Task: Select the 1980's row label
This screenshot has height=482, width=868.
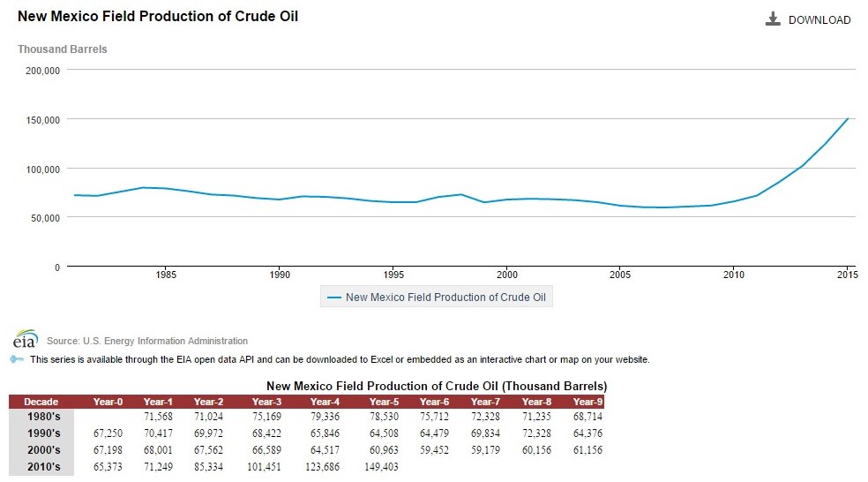Action: tap(41, 418)
